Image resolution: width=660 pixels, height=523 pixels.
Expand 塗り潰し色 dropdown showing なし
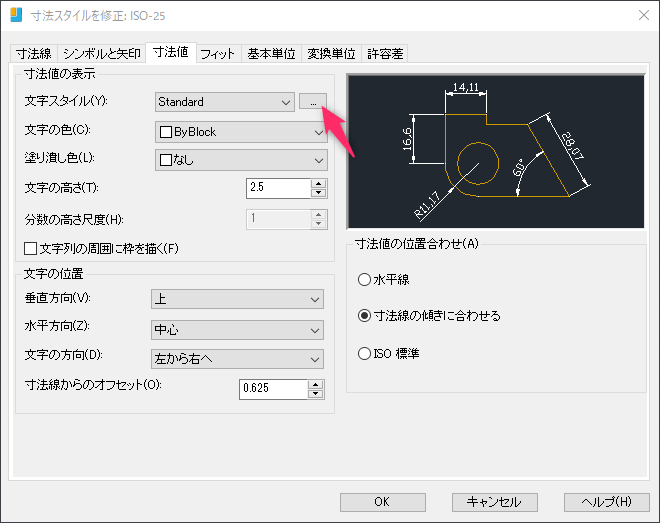click(x=241, y=160)
